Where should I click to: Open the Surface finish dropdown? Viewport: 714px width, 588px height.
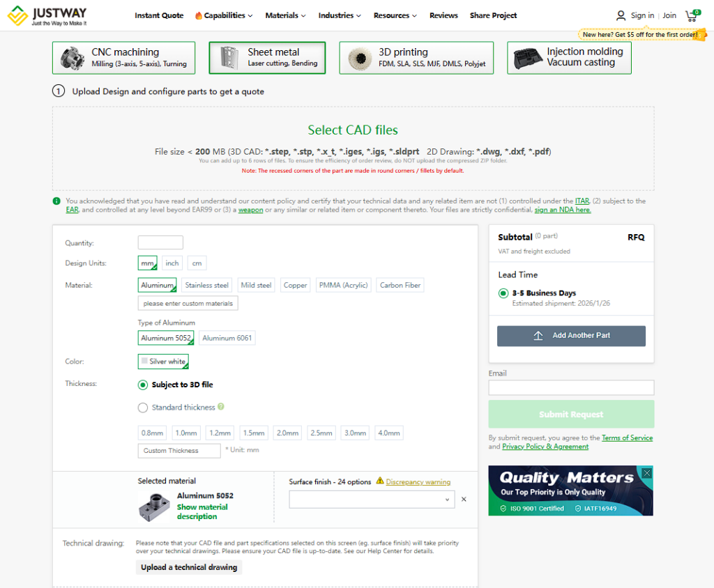(x=372, y=500)
